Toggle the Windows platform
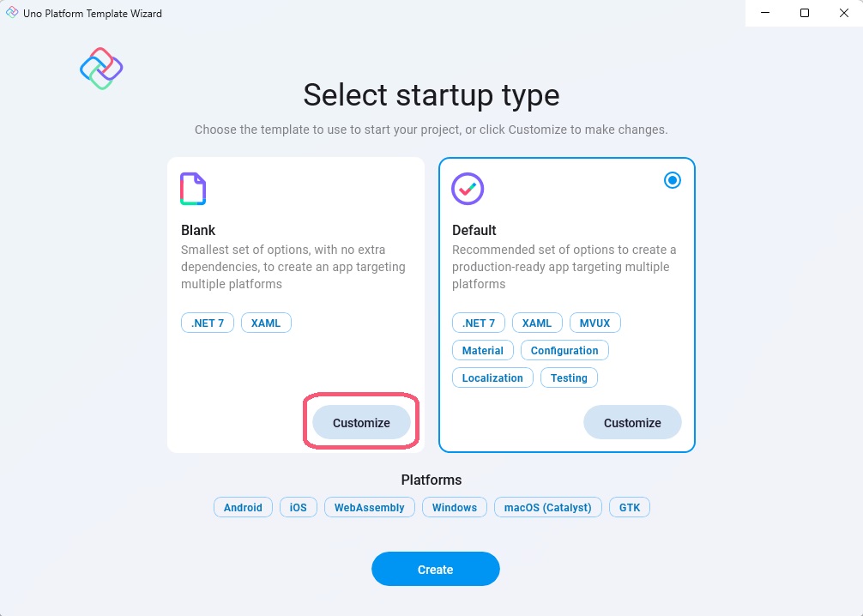Viewport: 863px width, 616px height. [454, 507]
